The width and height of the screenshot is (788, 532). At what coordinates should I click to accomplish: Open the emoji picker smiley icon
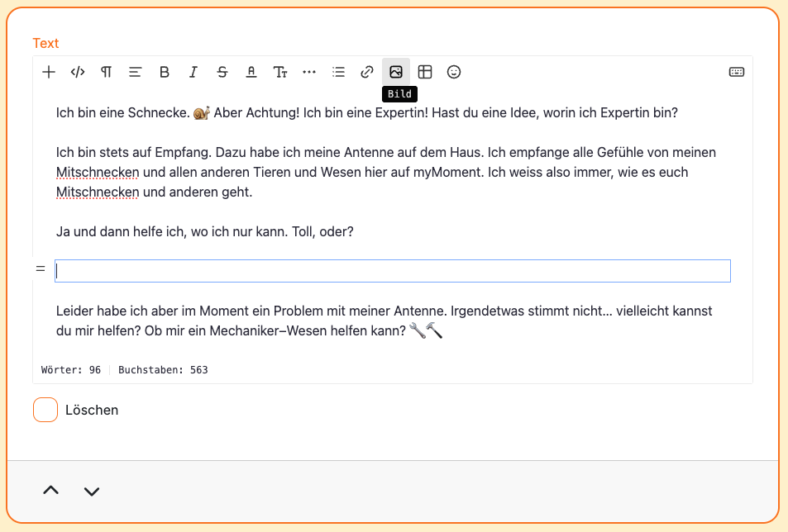(x=454, y=72)
